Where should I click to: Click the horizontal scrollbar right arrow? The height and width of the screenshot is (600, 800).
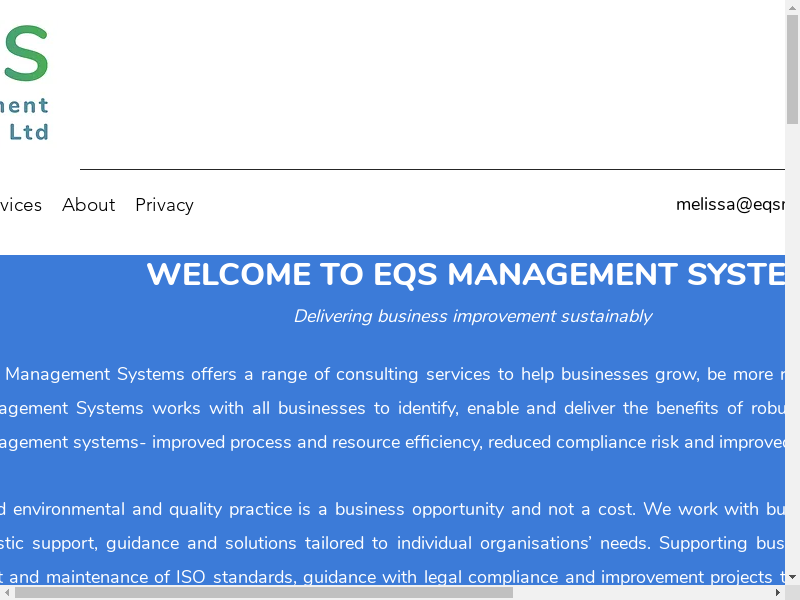(778, 592)
